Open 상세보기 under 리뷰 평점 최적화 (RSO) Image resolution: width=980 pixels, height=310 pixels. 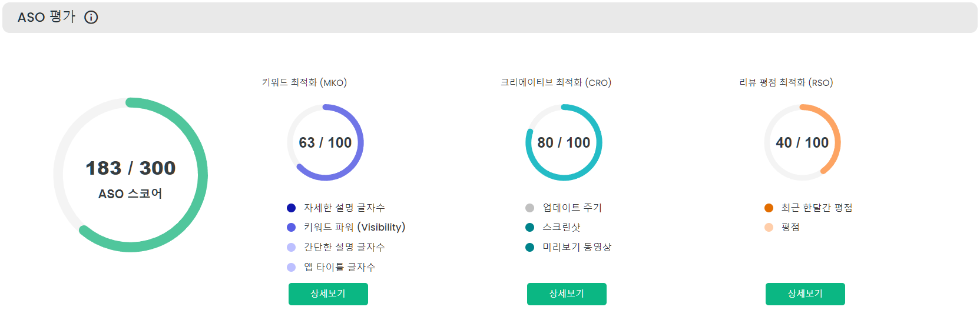805,294
